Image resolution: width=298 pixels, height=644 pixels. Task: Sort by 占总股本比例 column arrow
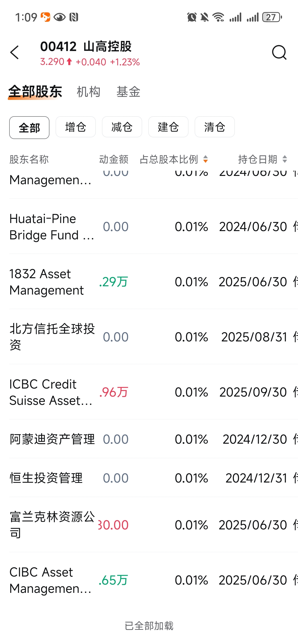click(x=205, y=159)
